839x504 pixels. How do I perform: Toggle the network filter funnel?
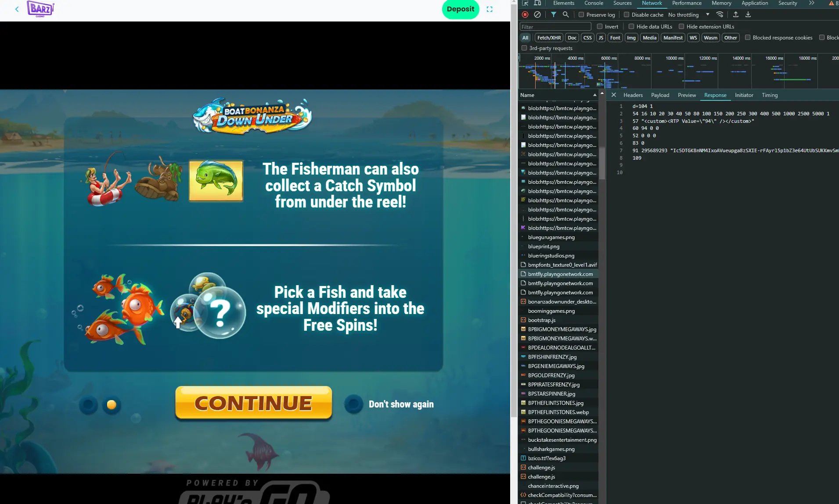554,14
